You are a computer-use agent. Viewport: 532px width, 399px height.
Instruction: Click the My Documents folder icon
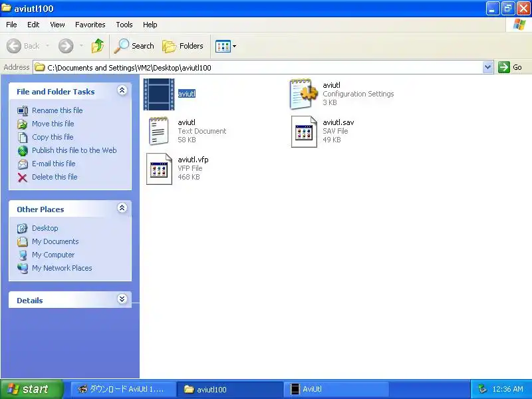coord(23,241)
